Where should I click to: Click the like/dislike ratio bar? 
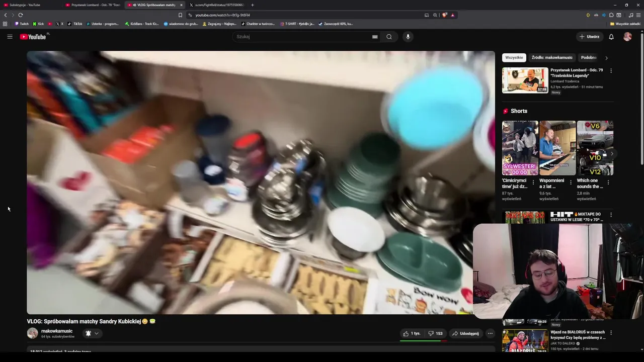point(423,340)
